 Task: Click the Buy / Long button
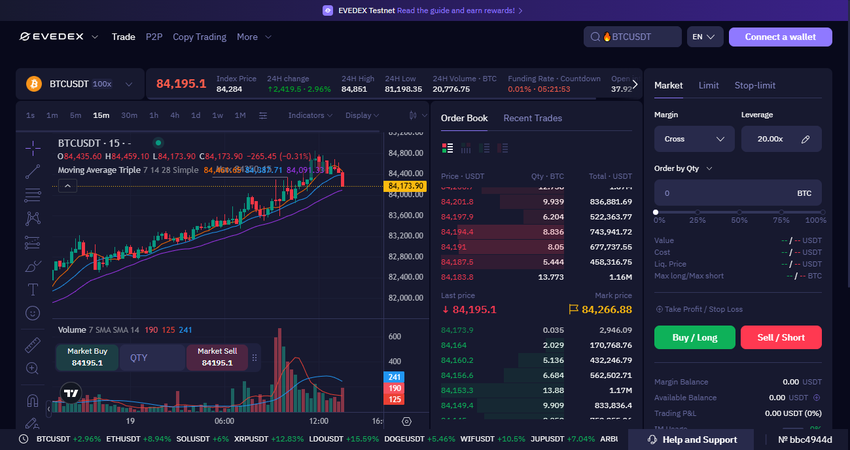(694, 337)
